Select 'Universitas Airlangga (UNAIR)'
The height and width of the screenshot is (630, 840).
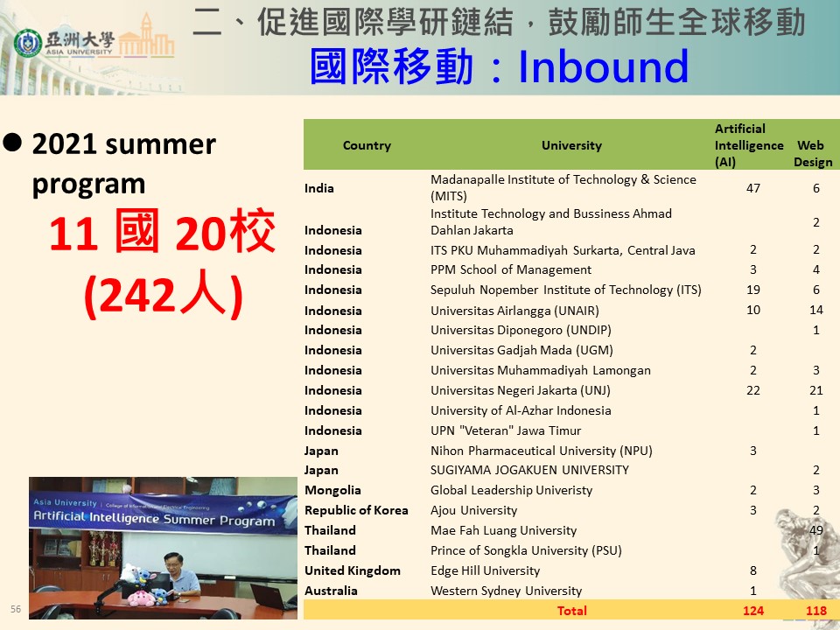click(514, 311)
